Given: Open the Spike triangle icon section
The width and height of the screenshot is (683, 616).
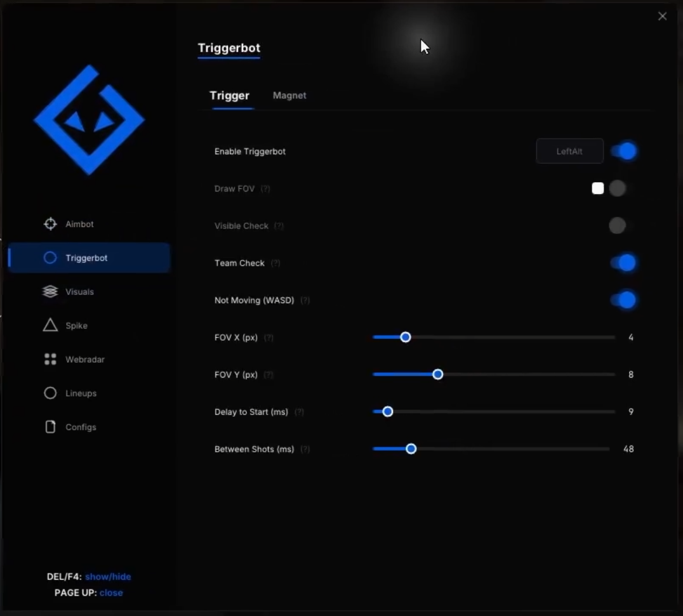Looking at the screenshot, I should point(50,325).
